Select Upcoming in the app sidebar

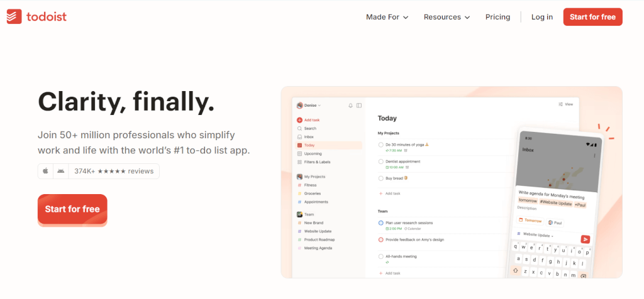click(x=313, y=153)
